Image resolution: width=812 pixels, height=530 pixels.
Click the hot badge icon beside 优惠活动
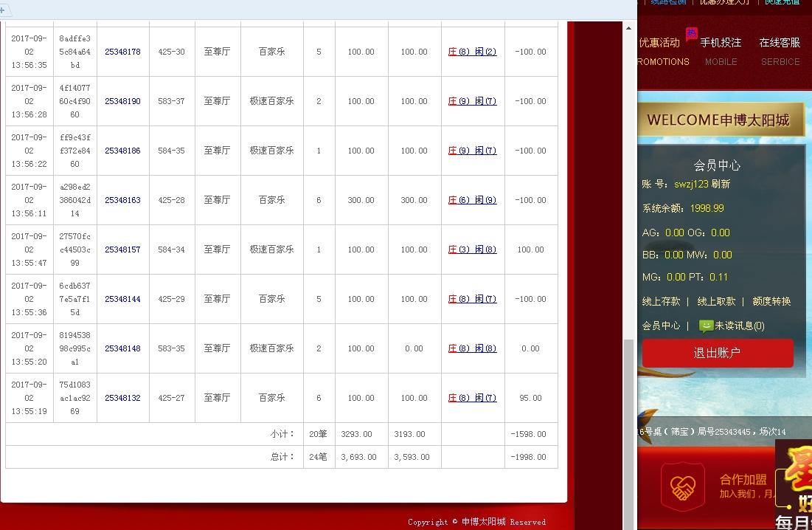point(691,32)
